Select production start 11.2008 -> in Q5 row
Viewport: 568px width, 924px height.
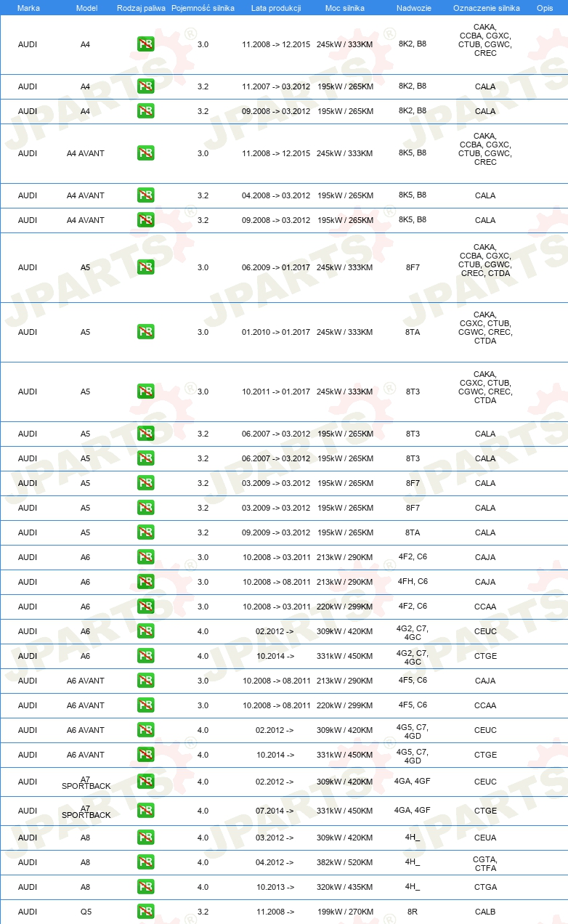[x=275, y=912]
